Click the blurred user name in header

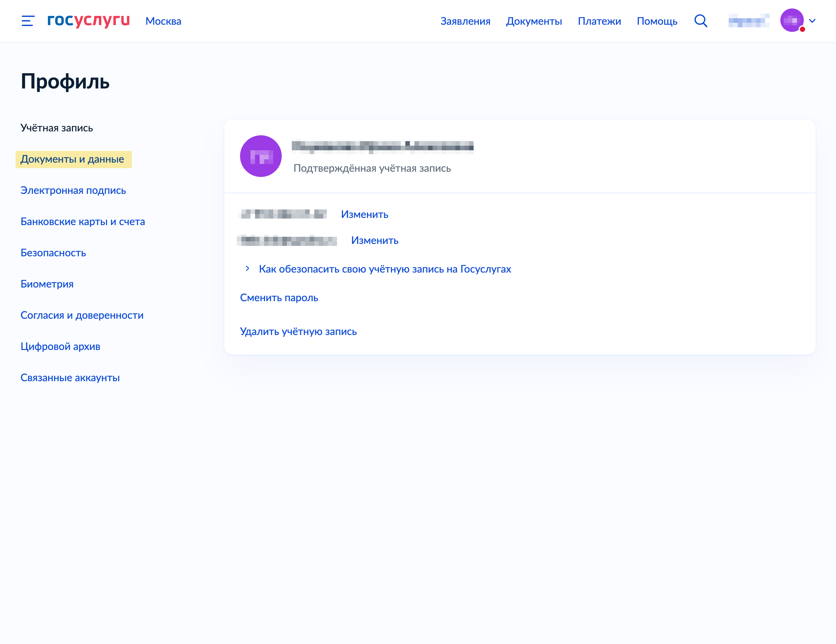tap(749, 21)
